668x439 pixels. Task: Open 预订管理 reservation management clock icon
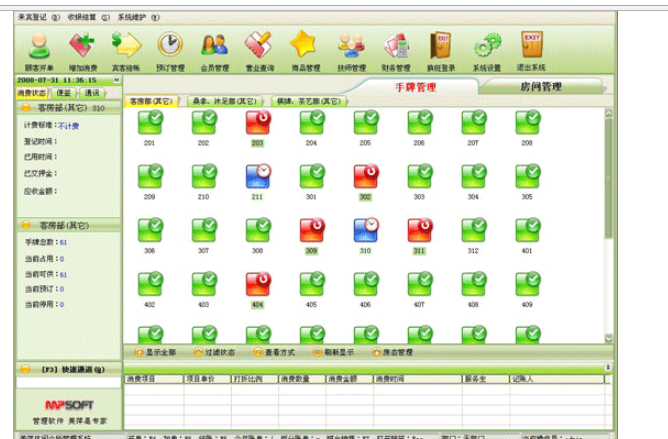(170, 51)
